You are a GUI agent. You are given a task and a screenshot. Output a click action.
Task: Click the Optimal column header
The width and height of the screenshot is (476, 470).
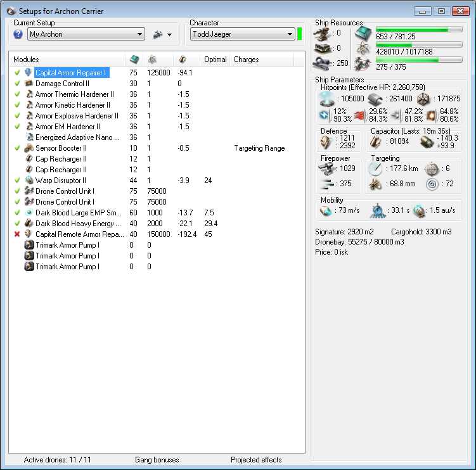coord(215,60)
